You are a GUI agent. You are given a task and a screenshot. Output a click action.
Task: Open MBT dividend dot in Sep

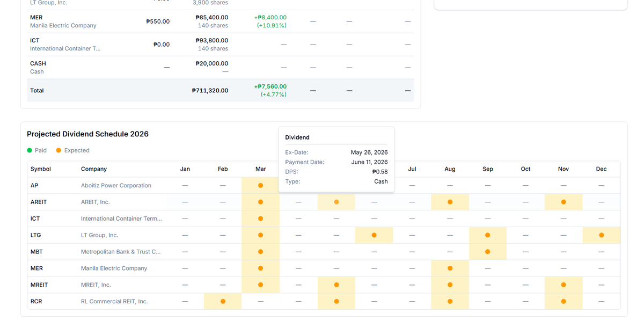[x=488, y=251]
